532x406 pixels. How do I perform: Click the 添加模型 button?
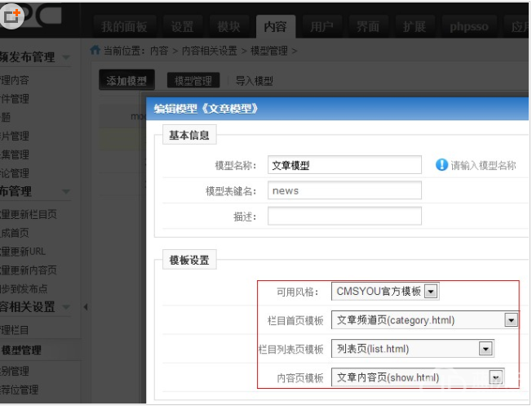pos(126,81)
